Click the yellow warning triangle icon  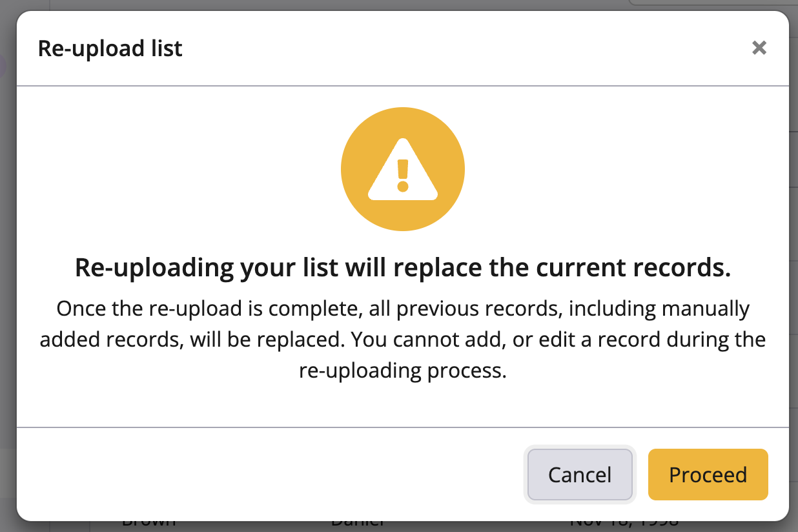pos(403,169)
